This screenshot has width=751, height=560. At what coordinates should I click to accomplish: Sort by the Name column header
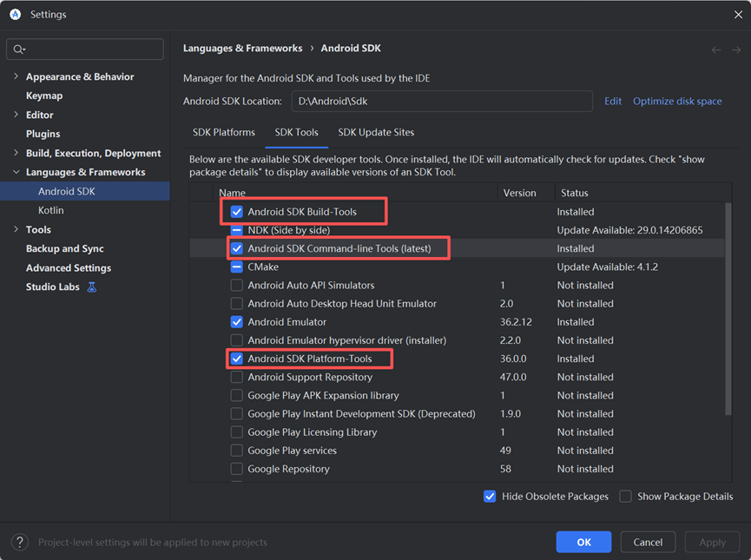pos(232,193)
